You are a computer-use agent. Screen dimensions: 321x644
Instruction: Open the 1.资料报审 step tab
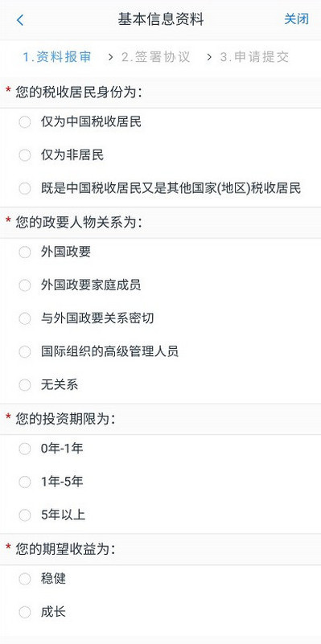[57, 57]
